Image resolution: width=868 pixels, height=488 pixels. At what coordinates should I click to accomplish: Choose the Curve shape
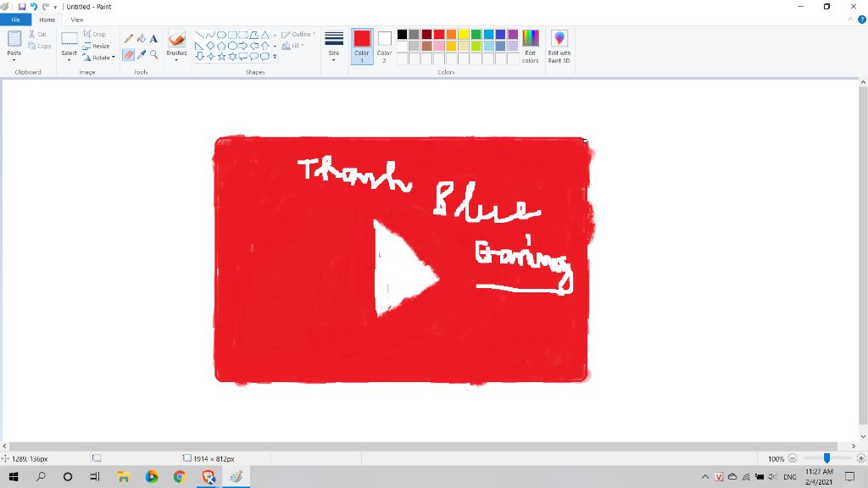[x=210, y=35]
